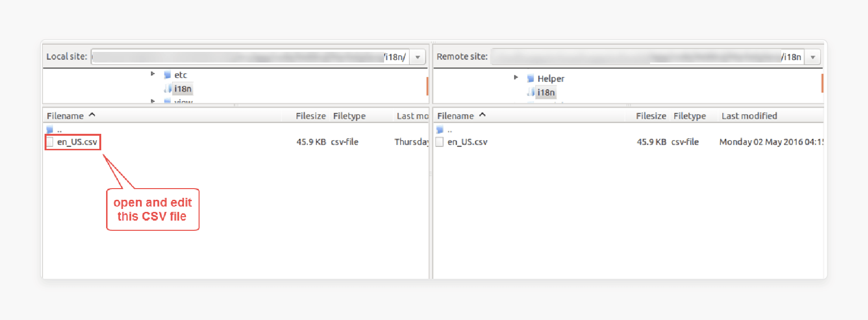Sort remote files by Filetype column
This screenshot has width=868, height=320.
tap(690, 116)
